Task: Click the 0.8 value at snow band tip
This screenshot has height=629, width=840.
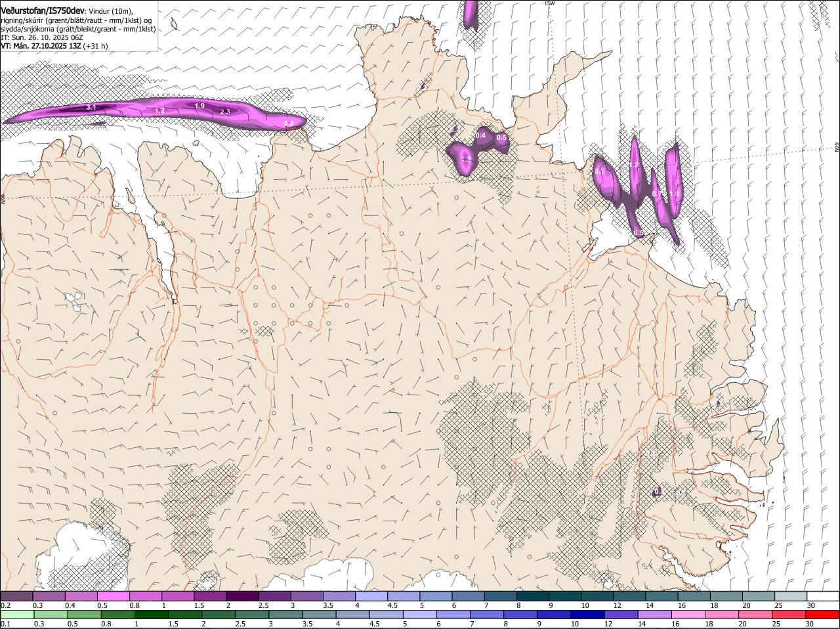Action: point(289,123)
